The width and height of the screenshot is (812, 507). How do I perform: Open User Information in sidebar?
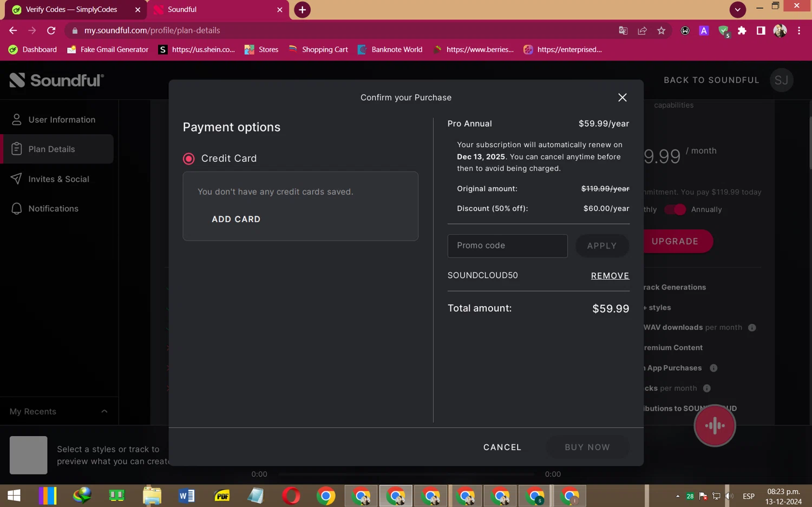[57, 120]
